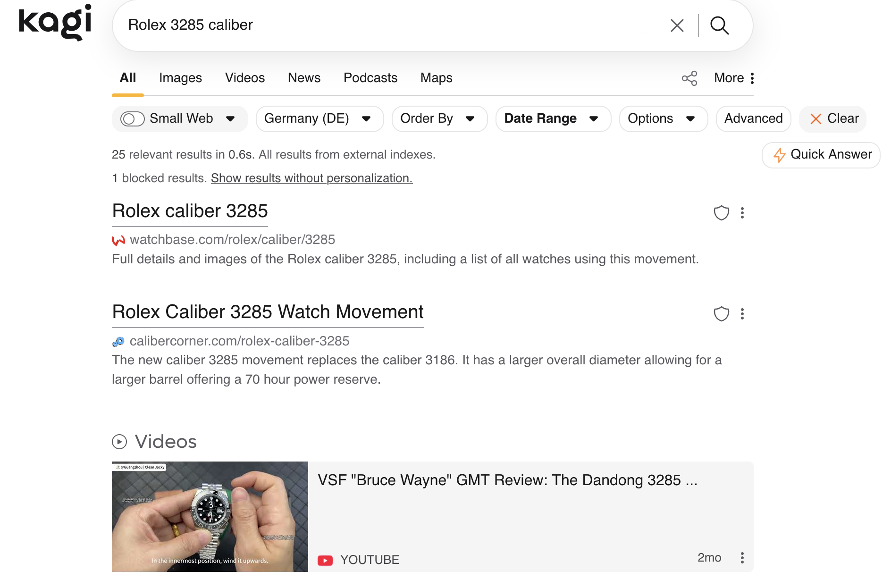The width and height of the screenshot is (891, 588).
Task: Open the Podcasts tab
Action: [x=370, y=78]
